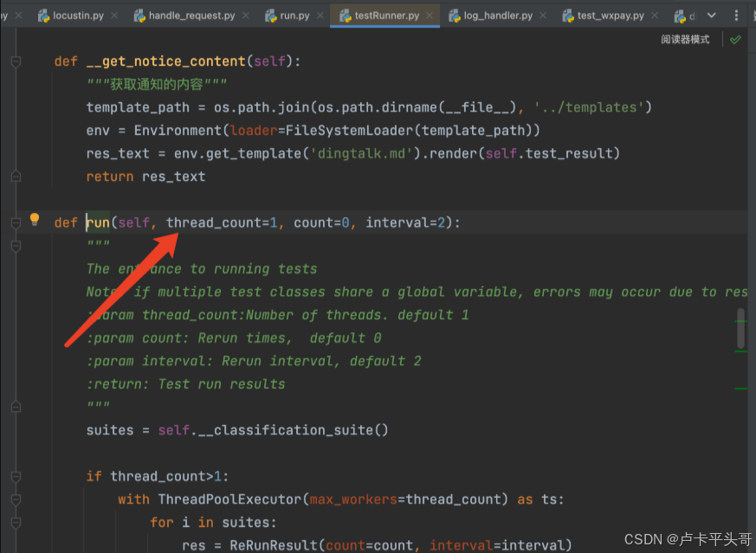This screenshot has height=553, width=756.
Task: Click the Python file icon on test_wxpay.py tab
Action: click(568, 16)
